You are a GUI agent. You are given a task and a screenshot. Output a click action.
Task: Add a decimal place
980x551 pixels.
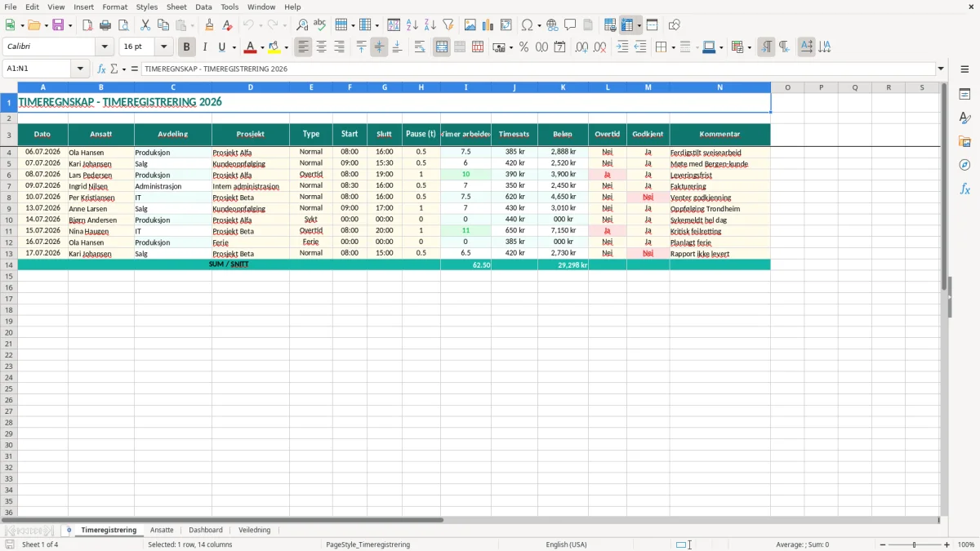coord(581,47)
